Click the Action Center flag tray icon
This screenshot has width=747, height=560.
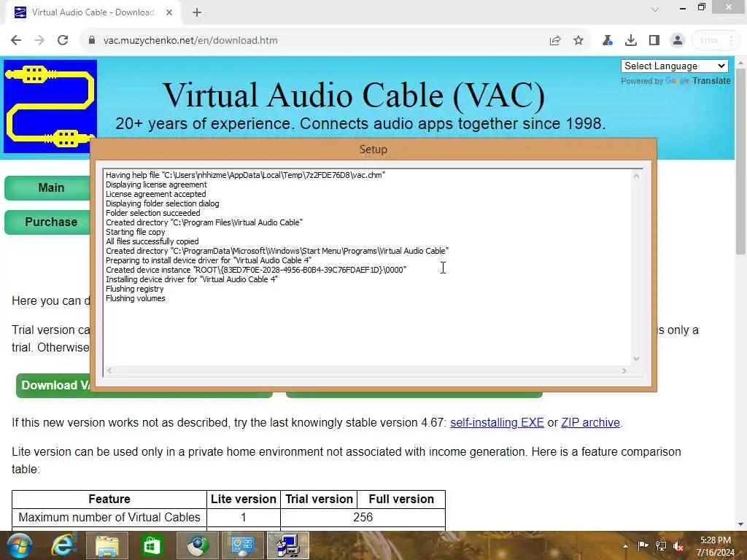coord(643,545)
